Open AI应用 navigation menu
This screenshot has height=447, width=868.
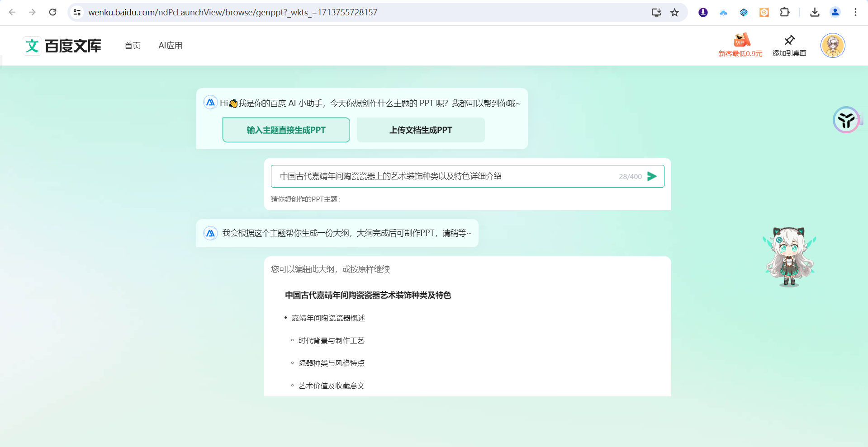point(170,46)
